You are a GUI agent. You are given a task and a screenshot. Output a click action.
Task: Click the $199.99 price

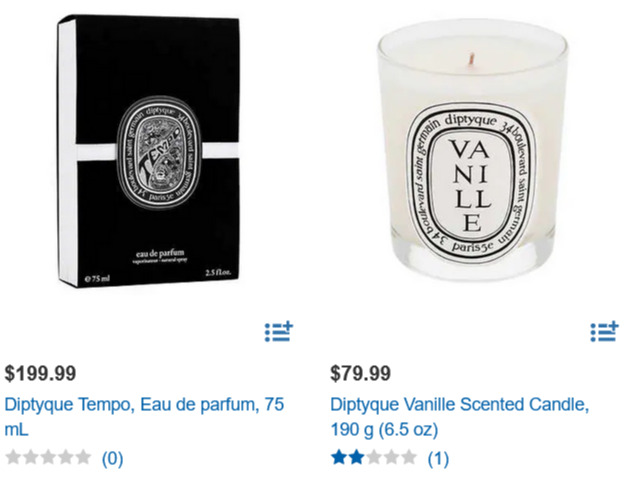40,373
